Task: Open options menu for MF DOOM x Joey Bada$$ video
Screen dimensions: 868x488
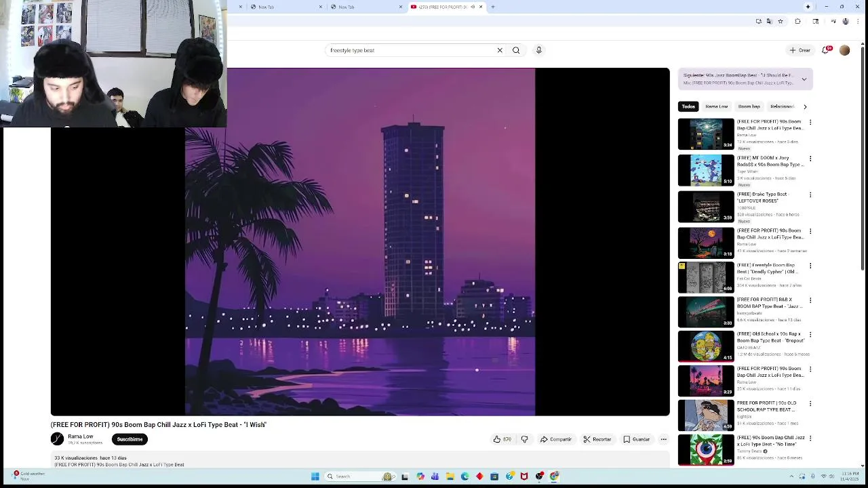Action: (x=810, y=159)
